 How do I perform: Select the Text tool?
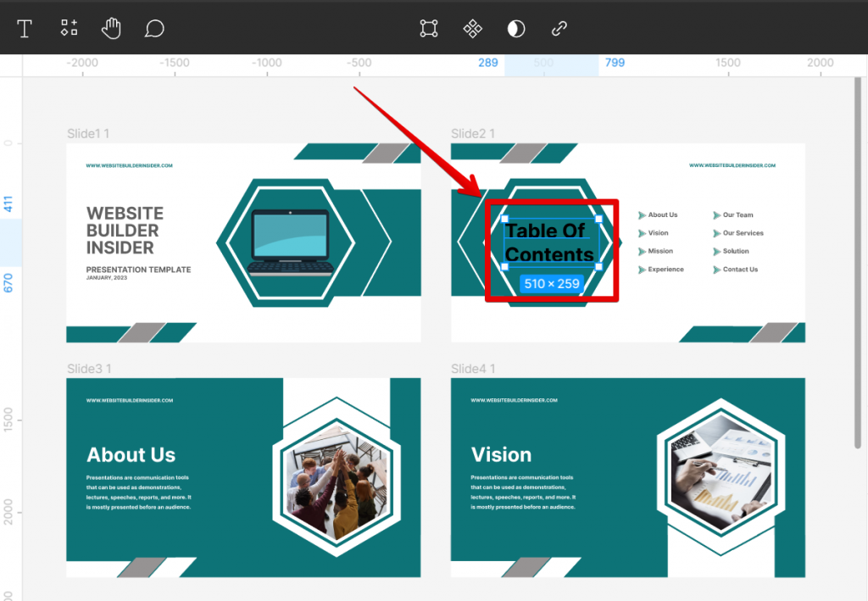25,28
